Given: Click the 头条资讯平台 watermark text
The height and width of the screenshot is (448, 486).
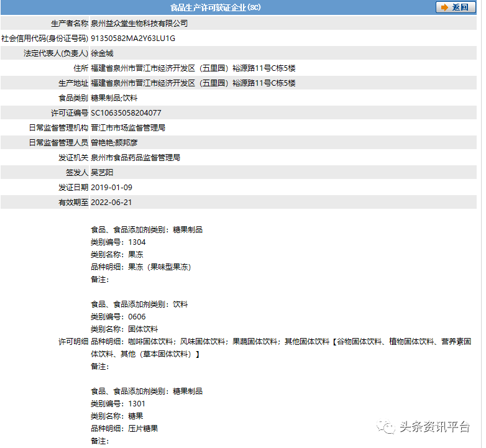Looking at the screenshot, I should pyautogui.click(x=434, y=427).
